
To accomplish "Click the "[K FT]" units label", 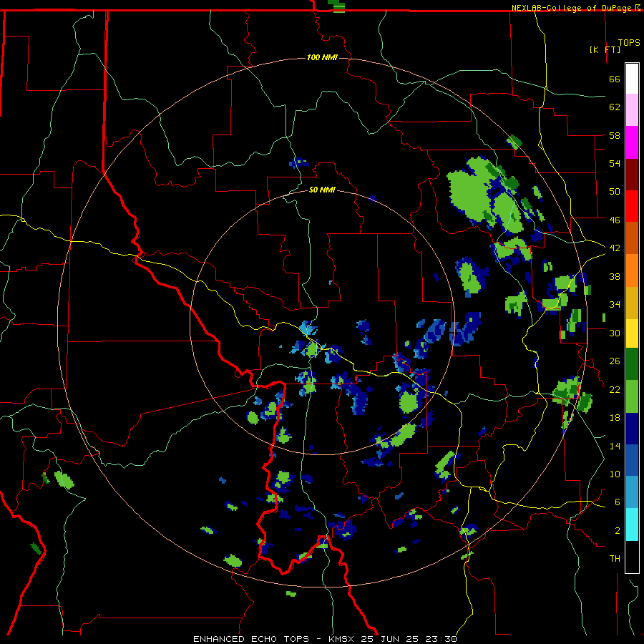I will [605, 49].
